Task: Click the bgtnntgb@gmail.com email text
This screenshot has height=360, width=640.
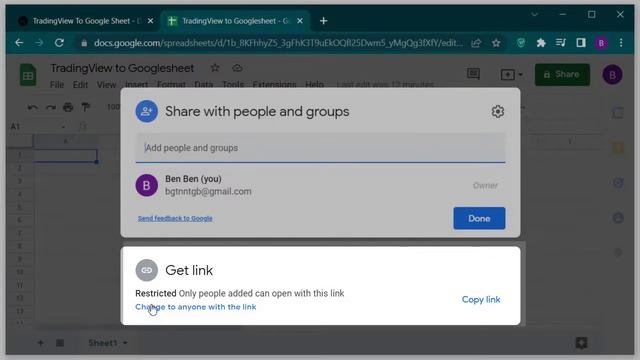Action: (x=208, y=191)
